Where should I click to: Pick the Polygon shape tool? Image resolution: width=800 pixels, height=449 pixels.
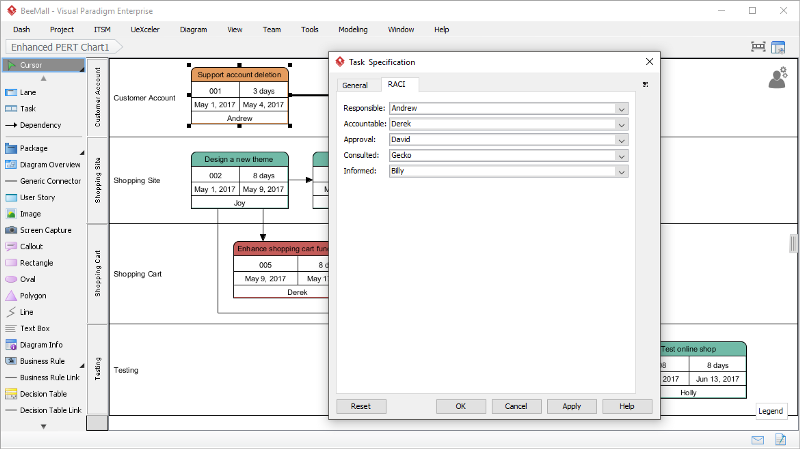click(32, 296)
